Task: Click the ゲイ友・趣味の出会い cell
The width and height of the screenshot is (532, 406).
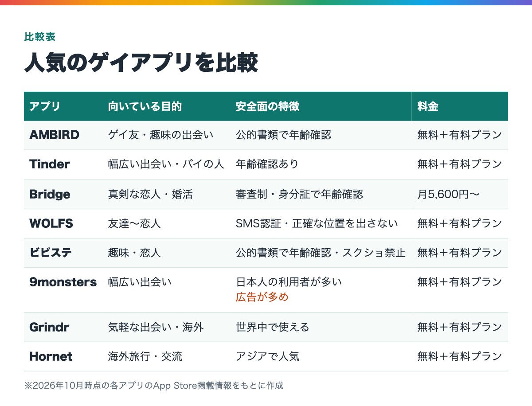Action: coord(166,135)
